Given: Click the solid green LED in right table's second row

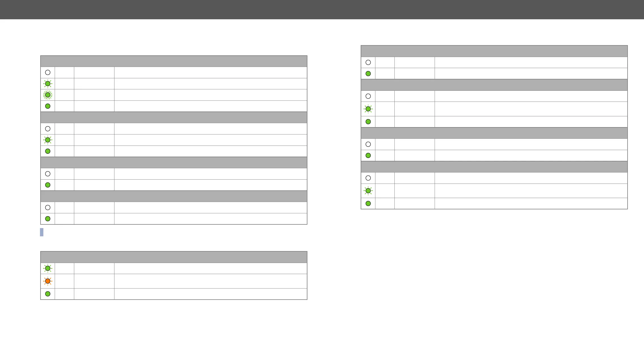Looking at the screenshot, I should (x=368, y=73).
